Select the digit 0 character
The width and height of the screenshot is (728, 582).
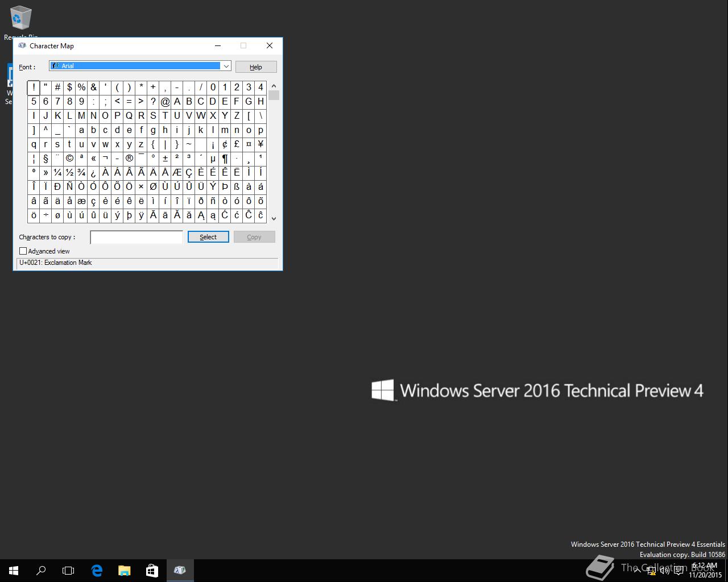[213, 87]
